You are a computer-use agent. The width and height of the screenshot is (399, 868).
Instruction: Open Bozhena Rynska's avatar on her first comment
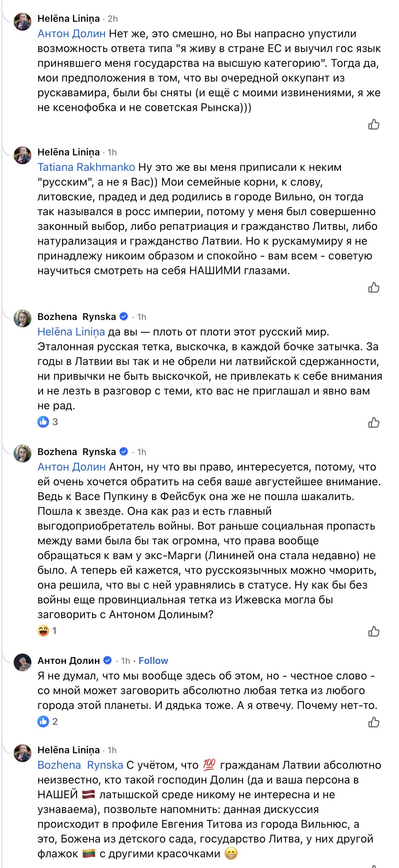(x=23, y=319)
